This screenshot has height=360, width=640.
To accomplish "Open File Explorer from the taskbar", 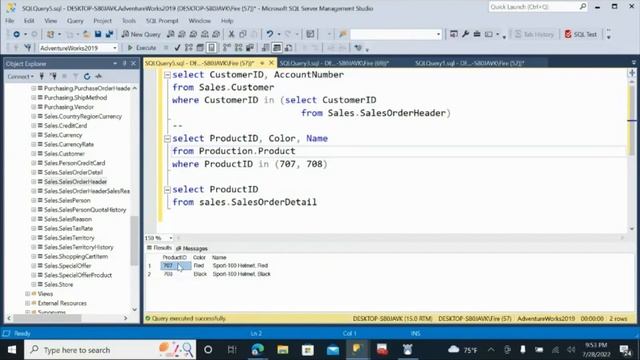I will tap(283, 350).
